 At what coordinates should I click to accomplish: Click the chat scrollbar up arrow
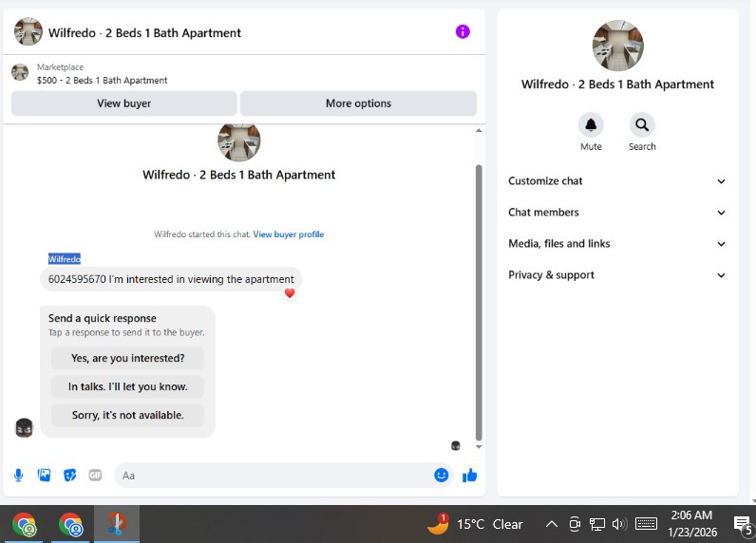pyautogui.click(x=479, y=131)
